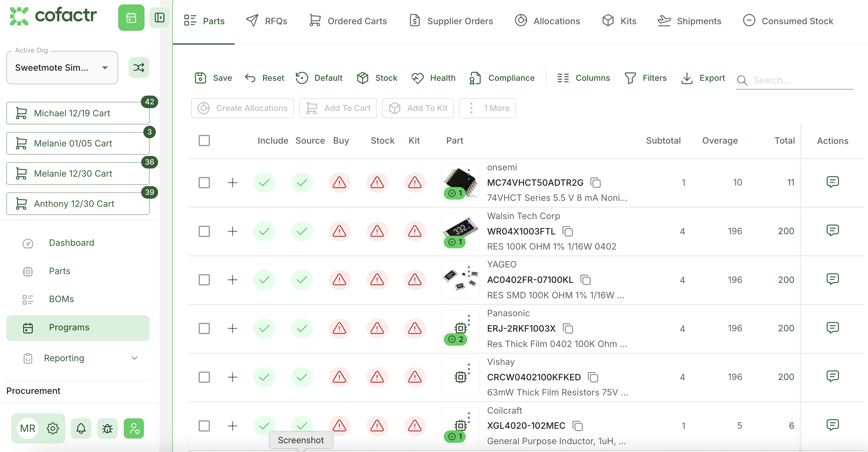Check the onsemi MC74VHCT50ADTR2G row checkbox
868x452 pixels.
point(204,183)
